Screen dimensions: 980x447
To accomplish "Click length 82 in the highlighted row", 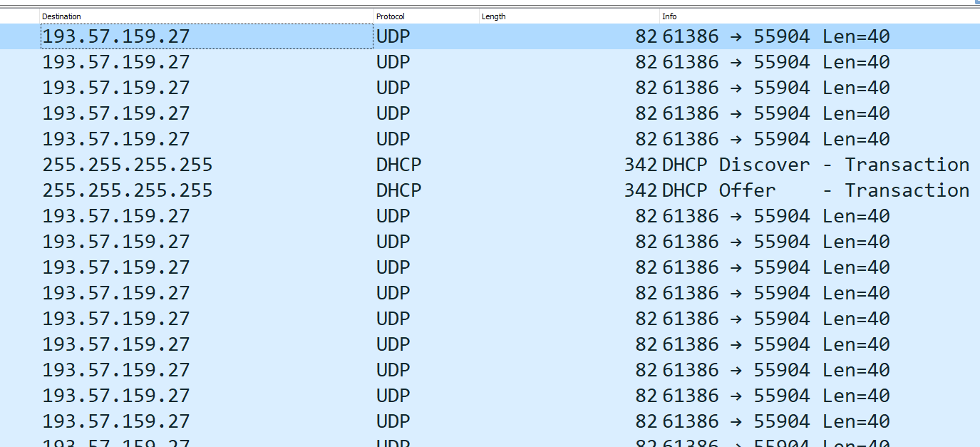I will point(646,36).
